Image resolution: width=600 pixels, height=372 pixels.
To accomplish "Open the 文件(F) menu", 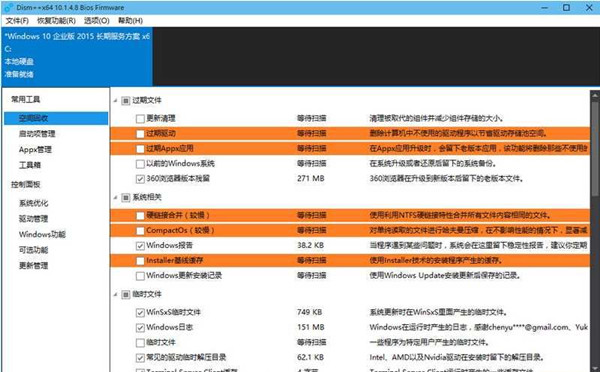I will tap(17, 21).
